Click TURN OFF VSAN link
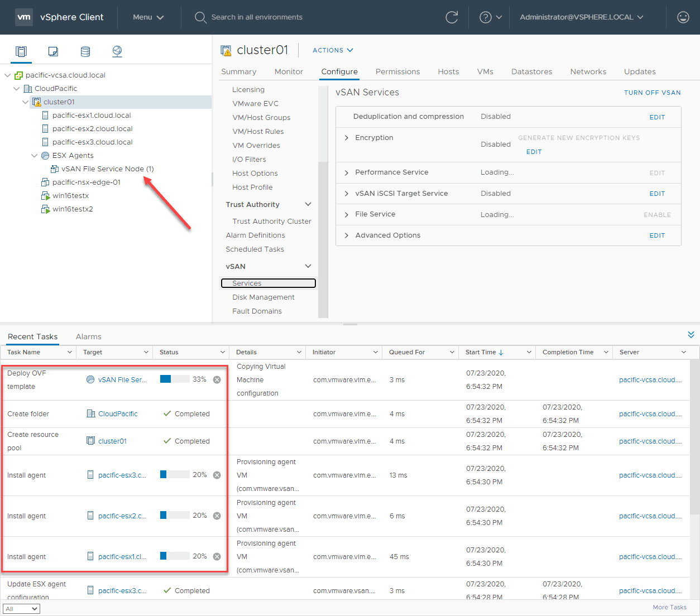 coord(652,93)
